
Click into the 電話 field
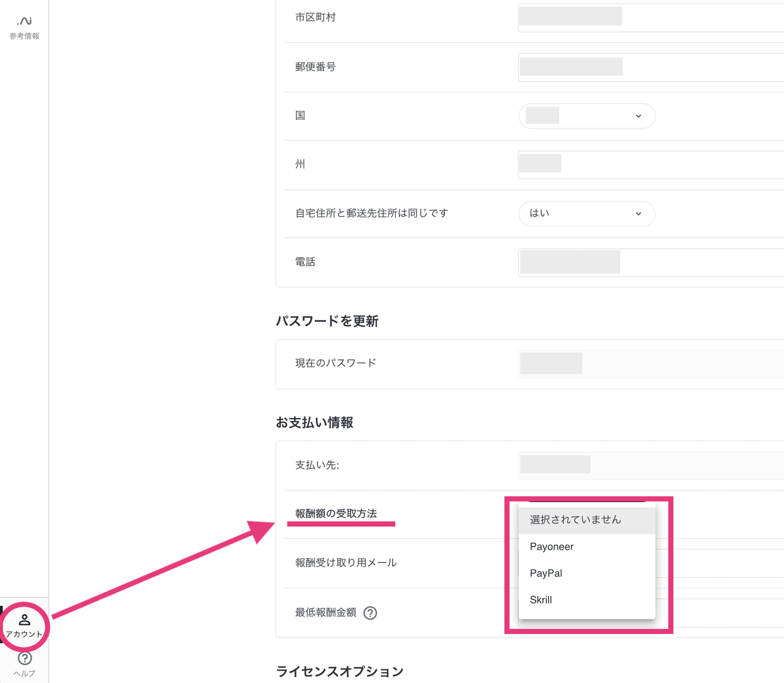pos(650,262)
